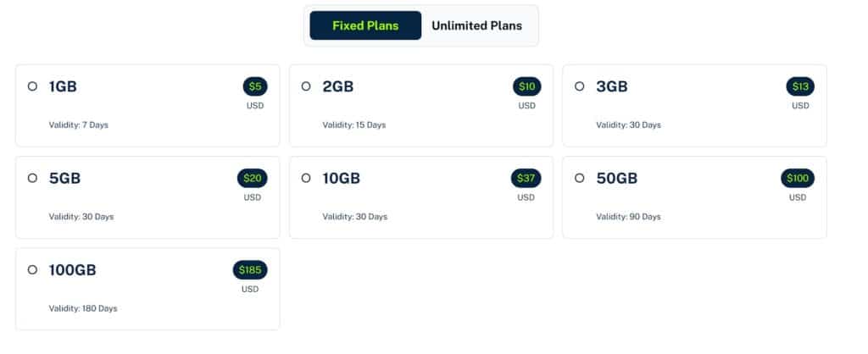This screenshot has width=868, height=354.
Task: Switch to the Unlimited Plans tab
Action: point(476,25)
